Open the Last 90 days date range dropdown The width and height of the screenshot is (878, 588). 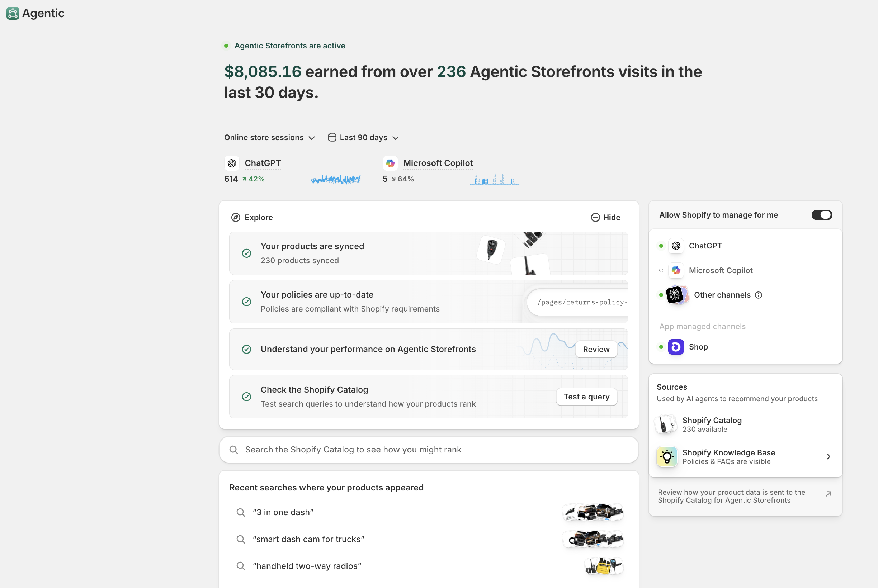pos(363,138)
